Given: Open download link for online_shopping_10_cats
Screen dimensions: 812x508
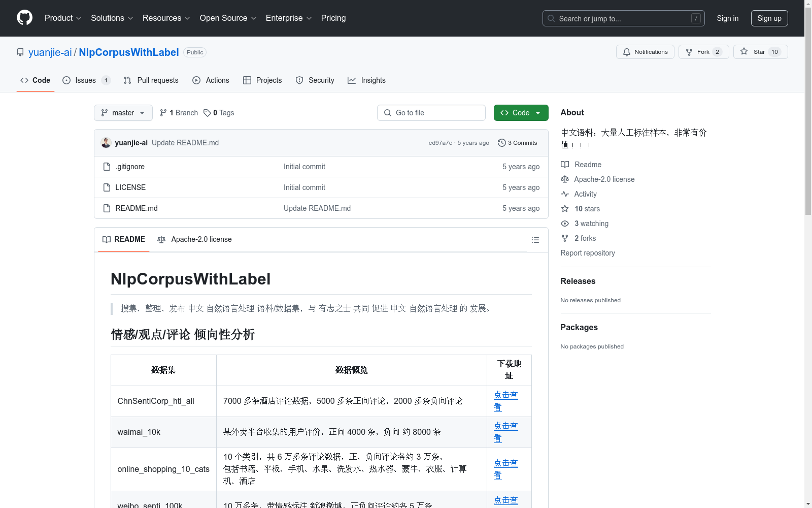Looking at the screenshot, I should pos(506,469).
